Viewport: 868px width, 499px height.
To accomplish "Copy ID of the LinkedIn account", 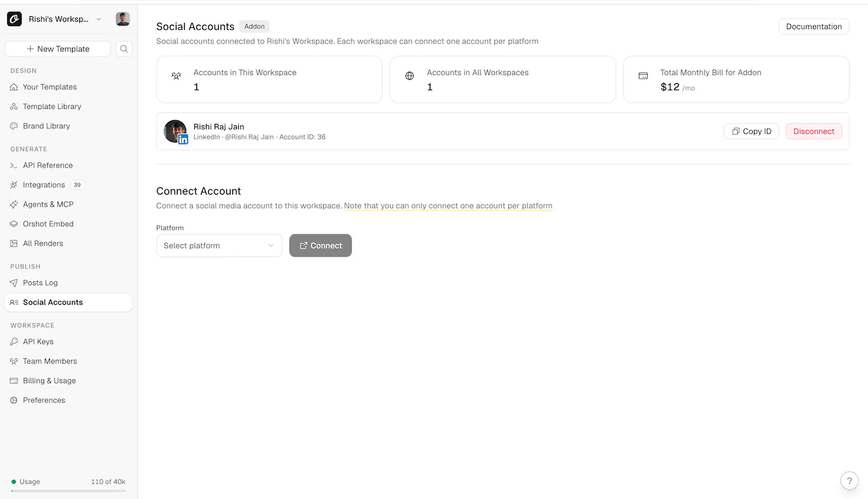I will tap(751, 131).
